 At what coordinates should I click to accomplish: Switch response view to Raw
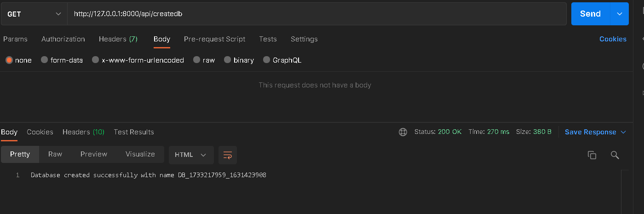55,154
